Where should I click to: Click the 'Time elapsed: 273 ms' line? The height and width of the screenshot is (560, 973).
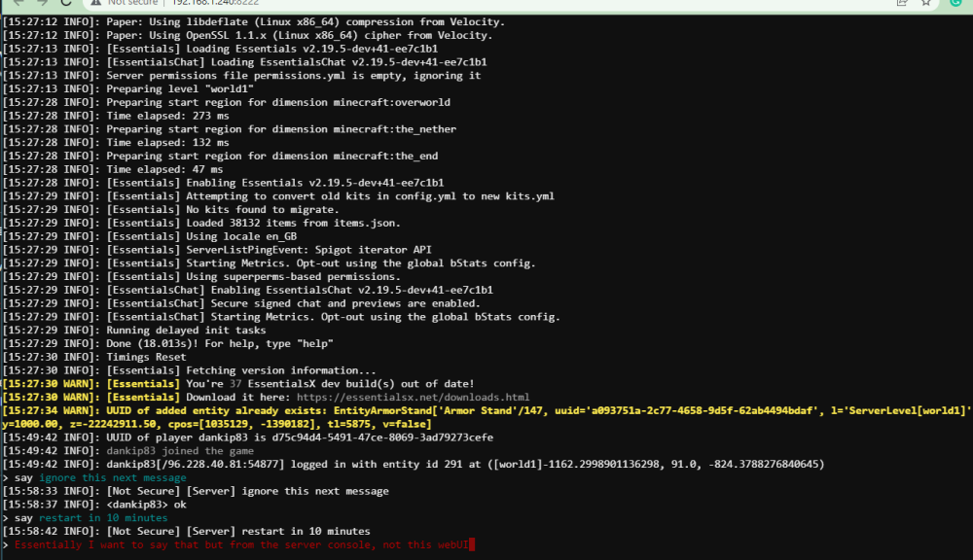click(x=116, y=116)
